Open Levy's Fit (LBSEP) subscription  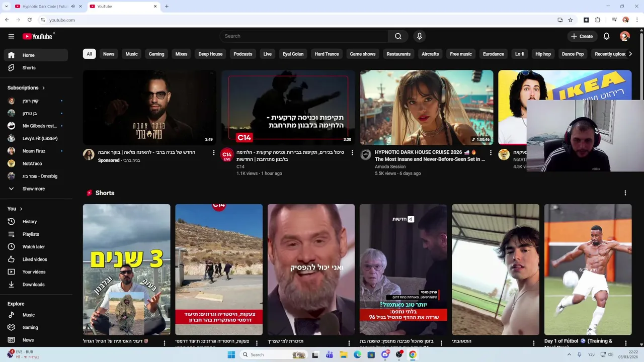35,139
